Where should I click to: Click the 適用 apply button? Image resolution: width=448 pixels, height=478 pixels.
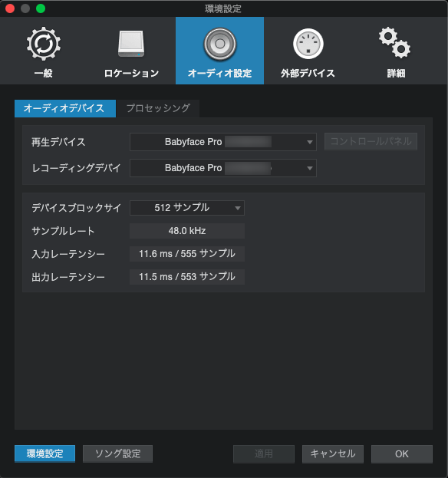coord(264,454)
